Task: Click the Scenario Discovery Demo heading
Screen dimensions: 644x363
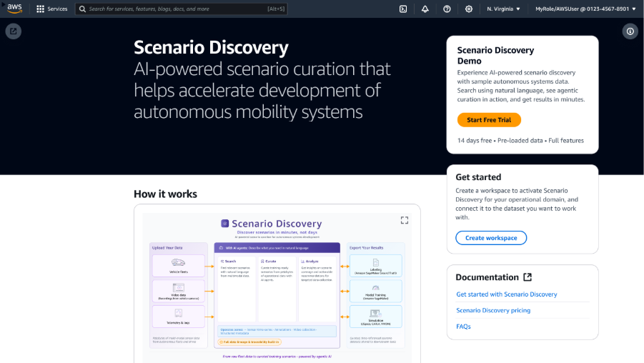Action: tap(496, 56)
